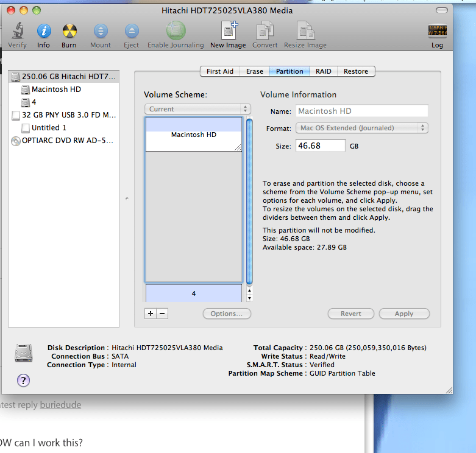Select Macintosh HD volume in sidebar
This screenshot has width=476, height=453.
[64, 90]
